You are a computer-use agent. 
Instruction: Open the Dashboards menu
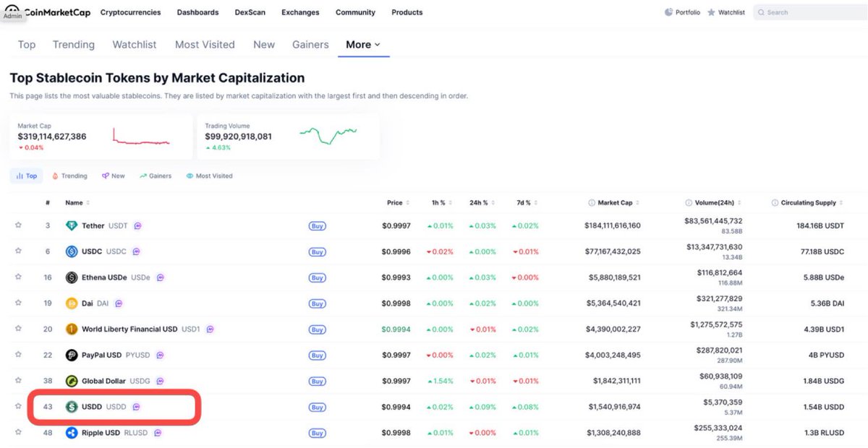click(x=197, y=12)
